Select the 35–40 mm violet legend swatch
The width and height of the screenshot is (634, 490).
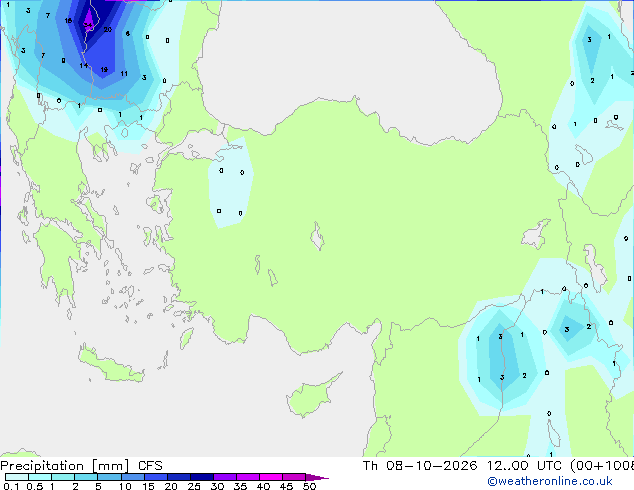[248, 477]
